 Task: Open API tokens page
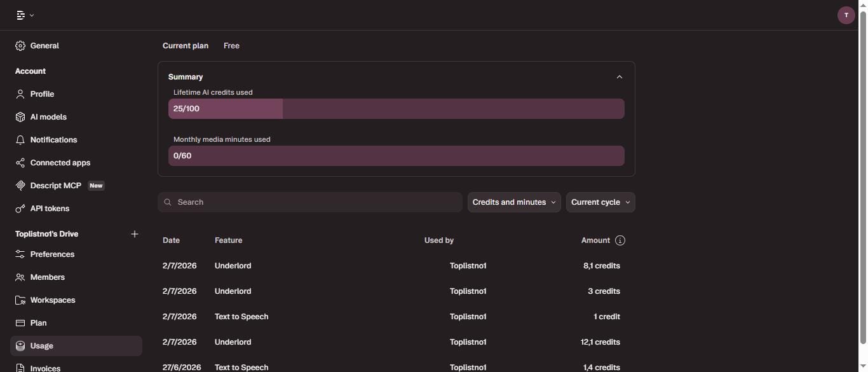pyautogui.click(x=76, y=209)
